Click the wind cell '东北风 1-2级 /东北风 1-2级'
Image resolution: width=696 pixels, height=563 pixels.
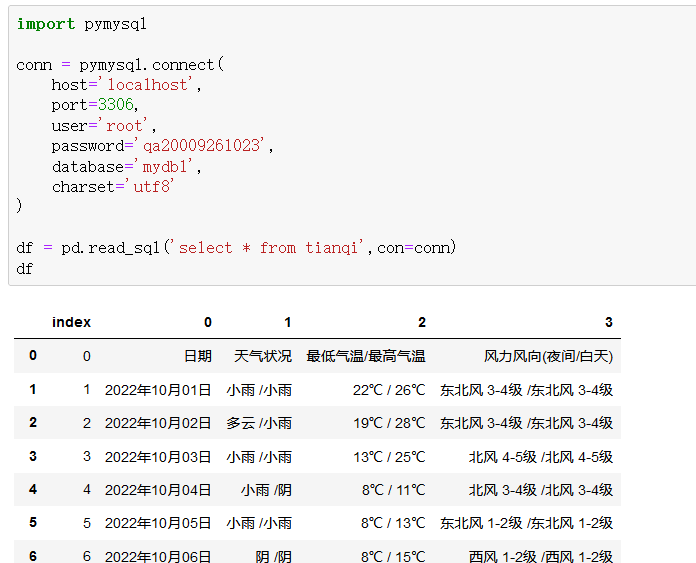point(526,523)
